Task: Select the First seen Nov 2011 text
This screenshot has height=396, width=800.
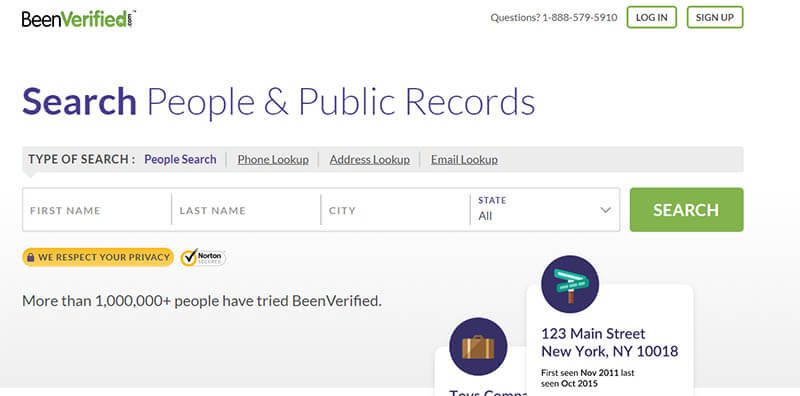Action: (588, 378)
